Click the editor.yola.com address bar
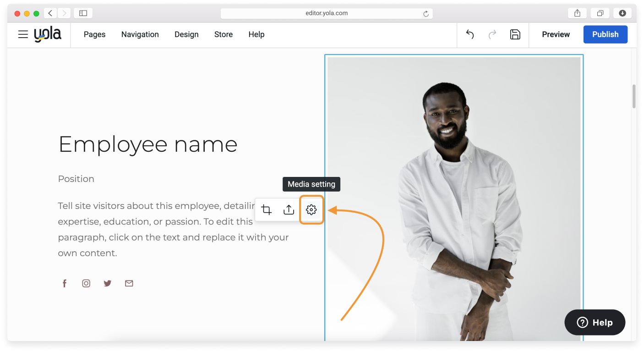 click(x=327, y=13)
